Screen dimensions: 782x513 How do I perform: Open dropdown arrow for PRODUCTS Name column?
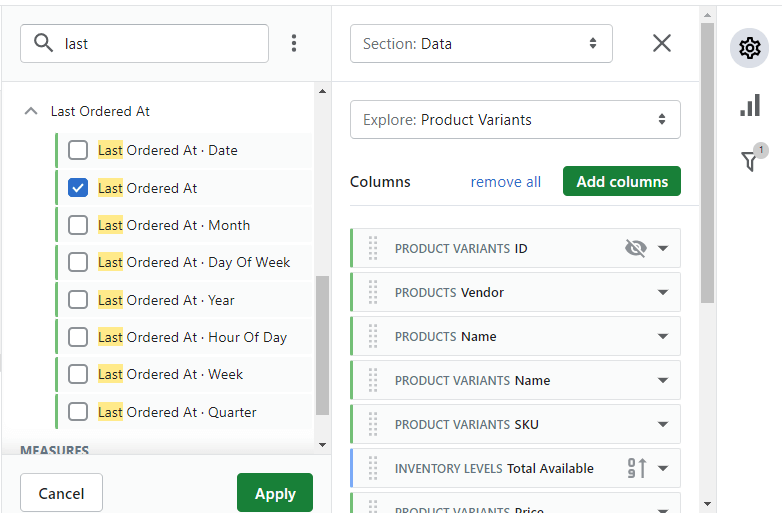click(x=663, y=337)
